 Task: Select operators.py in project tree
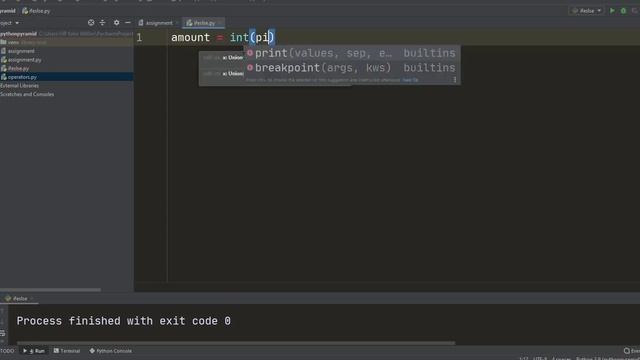pyautogui.click(x=67, y=77)
